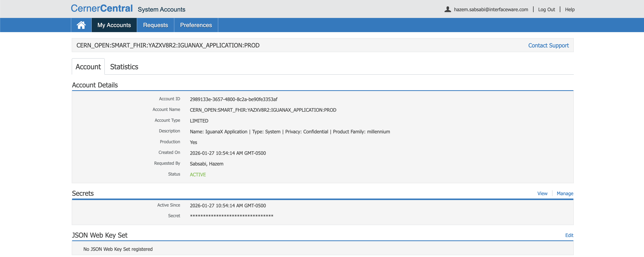The height and width of the screenshot is (257, 644).
Task: Click the CernerCentral logo
Action: [102, 9]
